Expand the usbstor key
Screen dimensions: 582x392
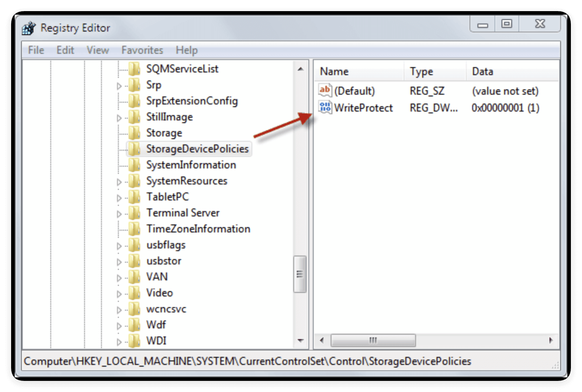pyautogui.click(x=119, y=262)
